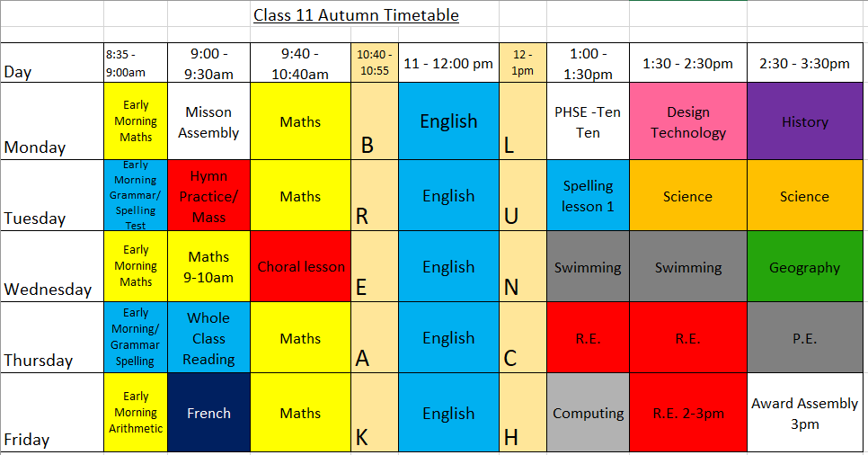Select the Whole Class Reading cell

[208, 337]
